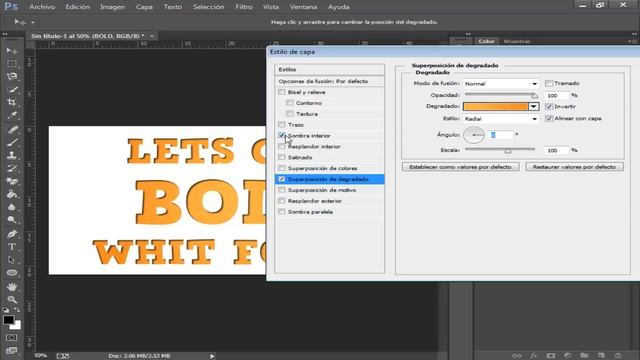Screen dimensions: 640x360
Task: Enable Bisel y relieve checkbox
Action: pyautogui.click(x=282, y=92)
